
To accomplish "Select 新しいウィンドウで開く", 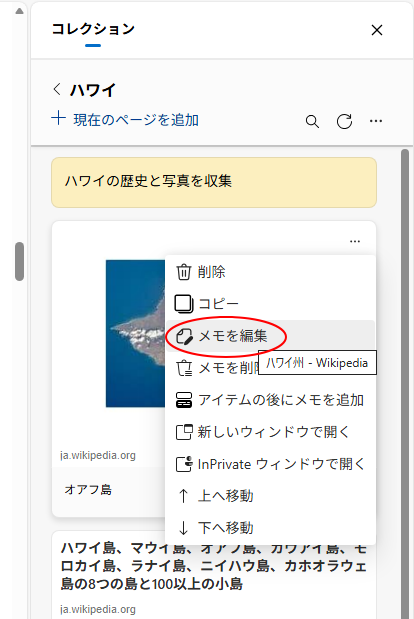I will (270, 432).
